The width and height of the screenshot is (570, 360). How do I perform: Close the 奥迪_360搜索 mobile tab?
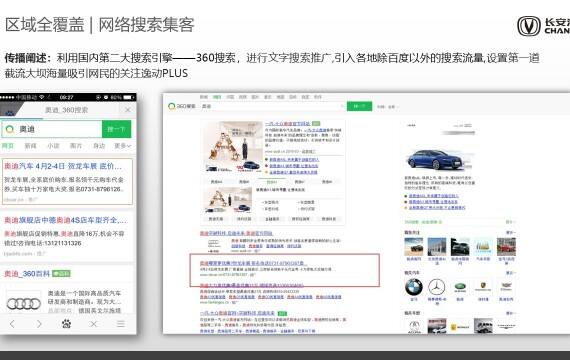[x=128, y=109]
